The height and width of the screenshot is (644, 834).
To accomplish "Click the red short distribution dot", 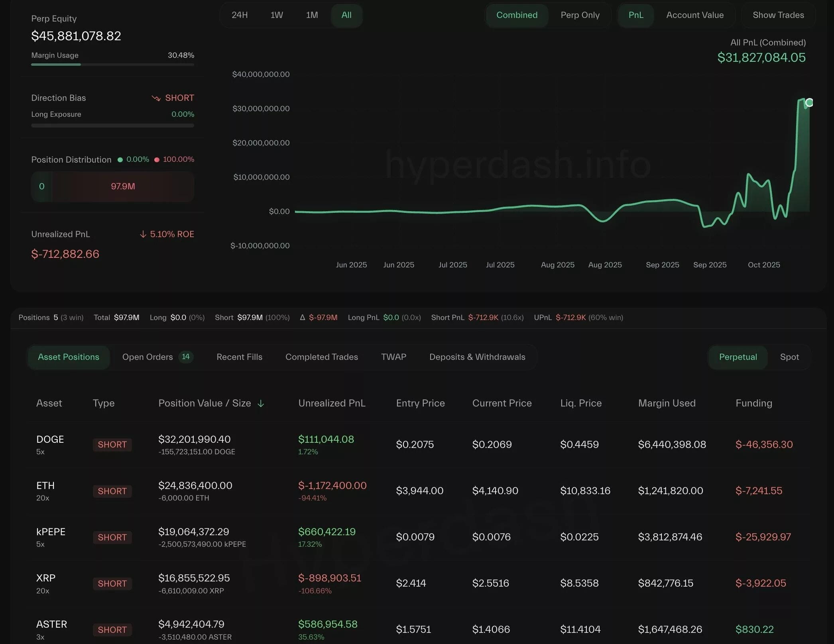I will click(x=157, y=160).
